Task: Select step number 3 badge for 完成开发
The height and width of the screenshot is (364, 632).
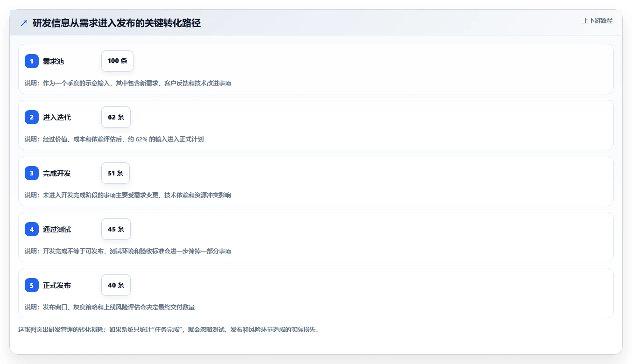Action: [32, 173]
